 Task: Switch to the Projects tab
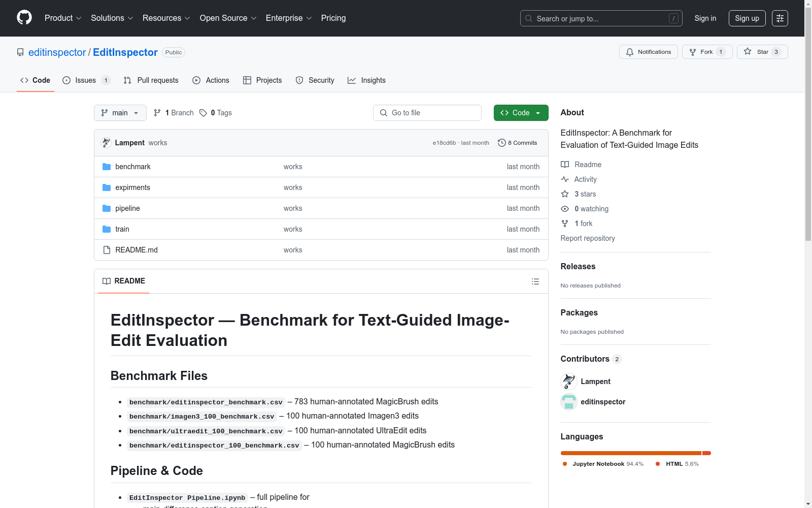coord(262,80)
